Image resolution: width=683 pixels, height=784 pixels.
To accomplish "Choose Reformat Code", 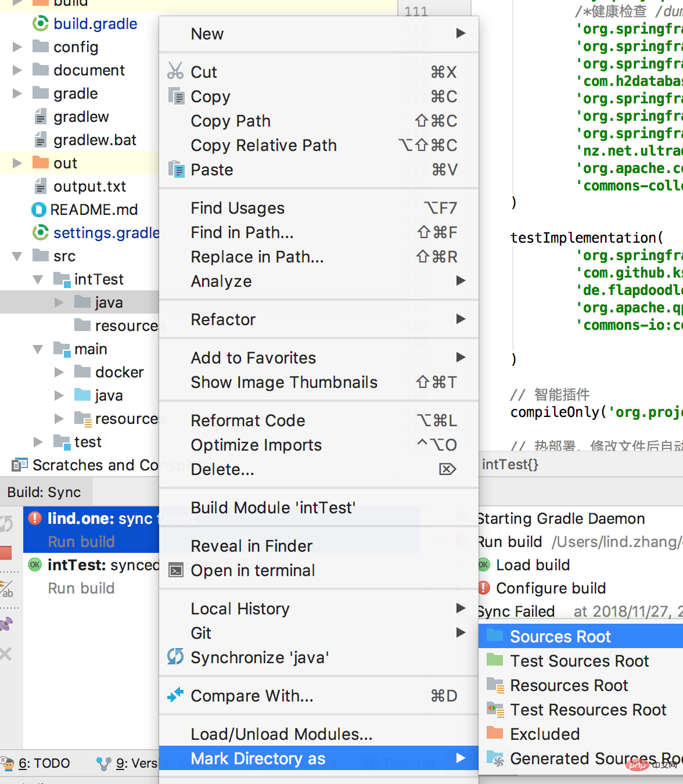I will 319,420.
